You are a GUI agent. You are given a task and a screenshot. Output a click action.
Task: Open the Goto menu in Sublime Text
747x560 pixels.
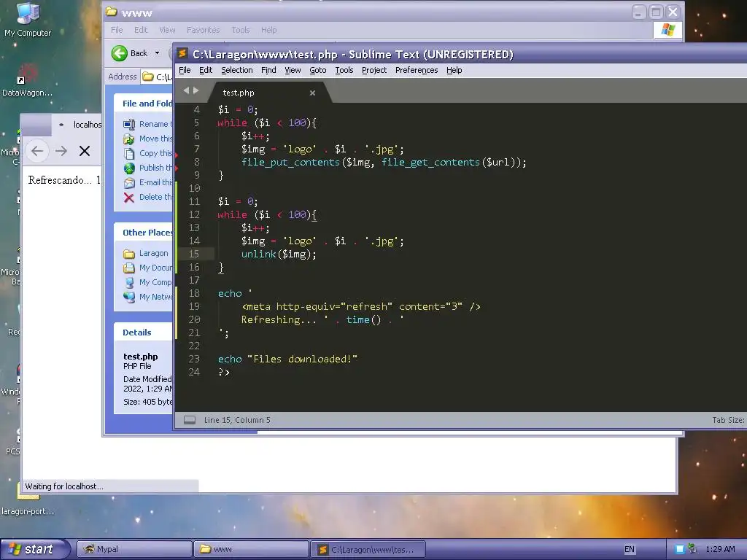tap(318, 70)
